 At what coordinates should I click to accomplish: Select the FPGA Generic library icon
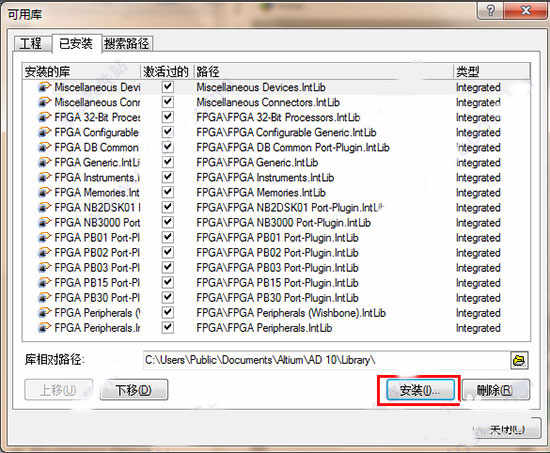pyautogui.click(x=45, y=162)
